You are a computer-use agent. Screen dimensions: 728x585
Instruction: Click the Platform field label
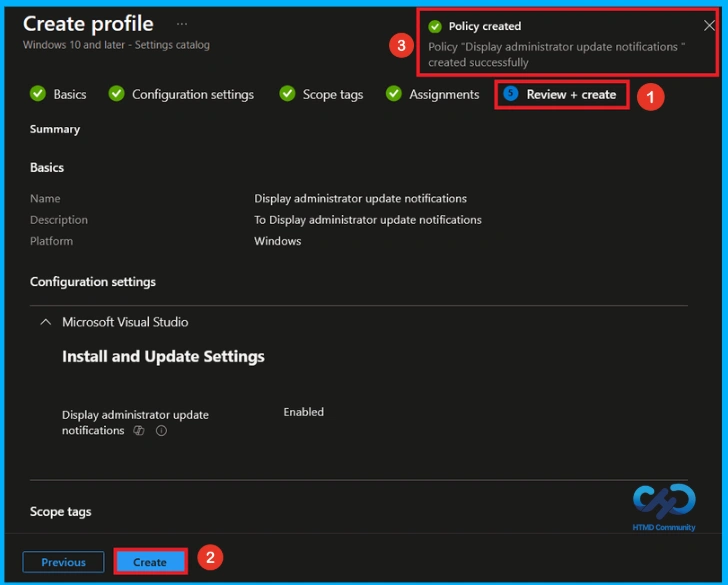[52, 241]
